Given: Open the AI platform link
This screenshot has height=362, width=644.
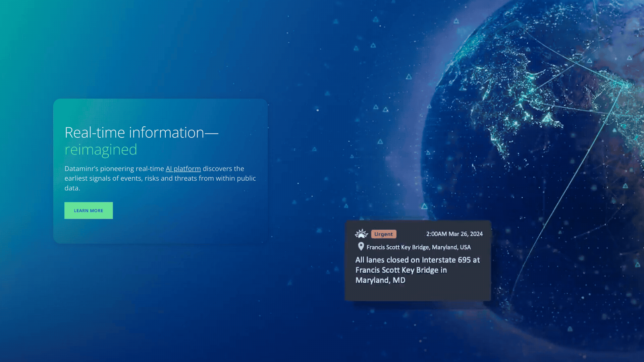Looking at the screenshot, I should pyautogui.click(x=183, y=169).
